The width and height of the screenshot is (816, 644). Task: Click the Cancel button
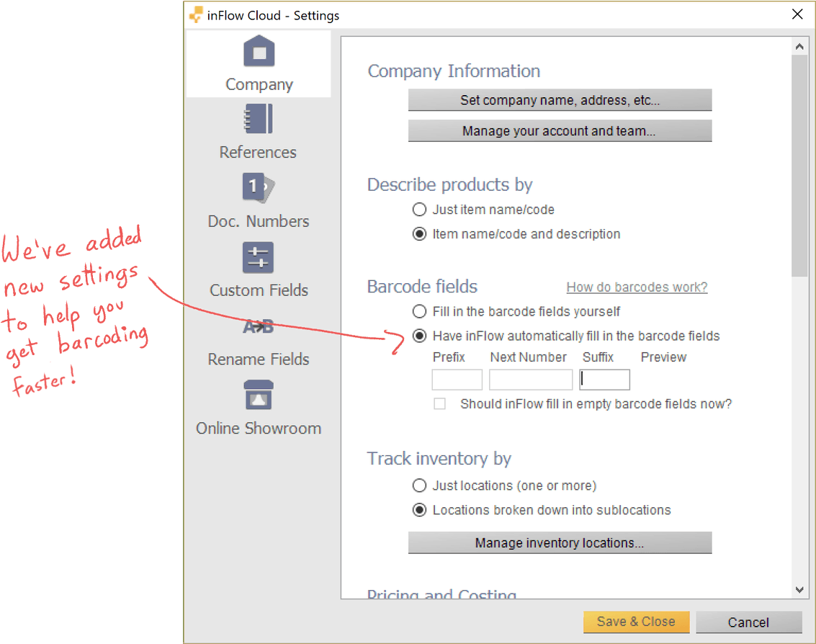pyautogui.click(x=749, y=622)
